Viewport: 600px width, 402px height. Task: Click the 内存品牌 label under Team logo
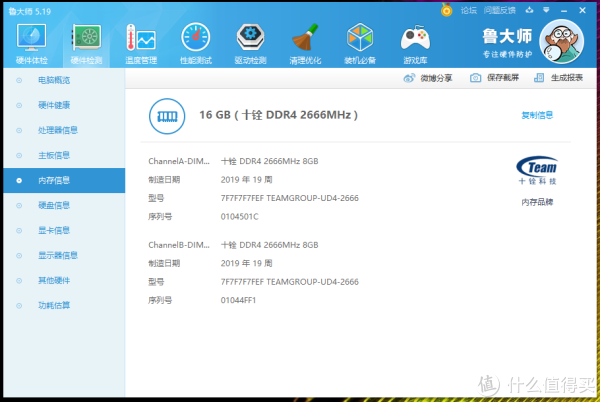[537, 202]
